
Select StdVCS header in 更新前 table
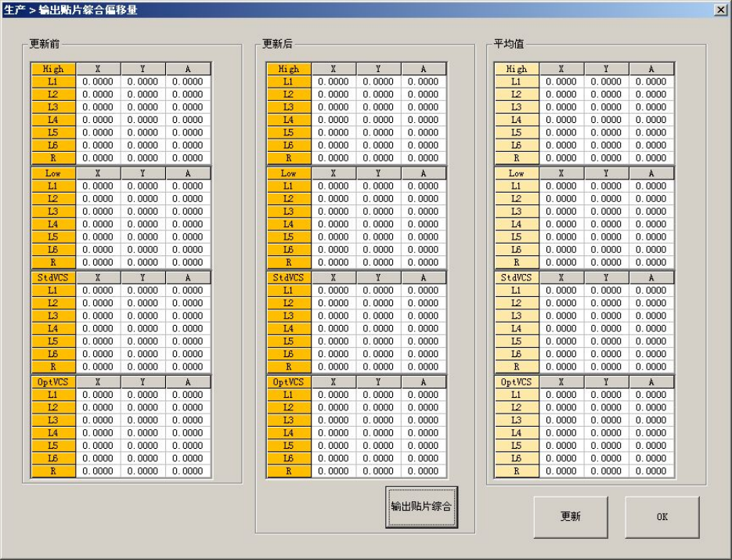tap(53, 278)
